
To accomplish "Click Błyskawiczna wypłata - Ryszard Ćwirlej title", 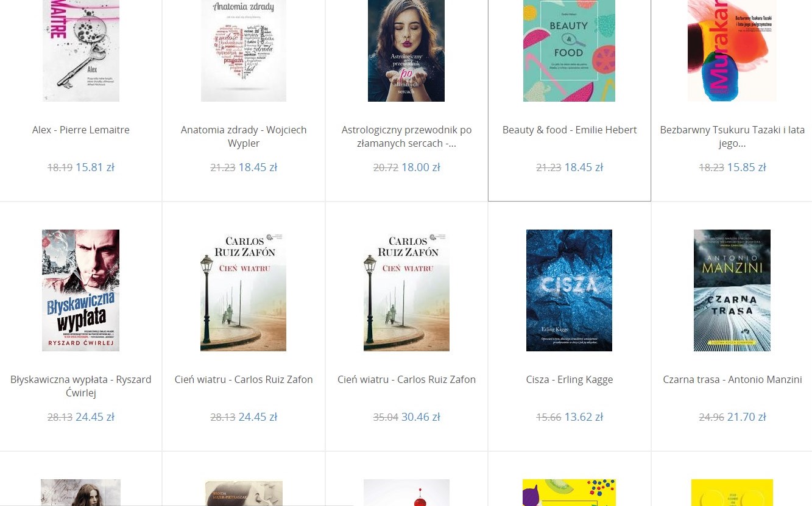I will pyautogui.click(x=81, y=386).
